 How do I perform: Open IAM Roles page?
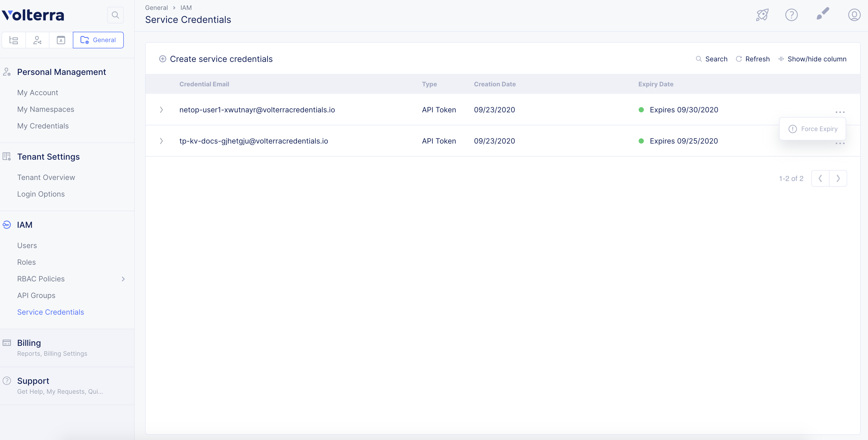pos(27,262)
